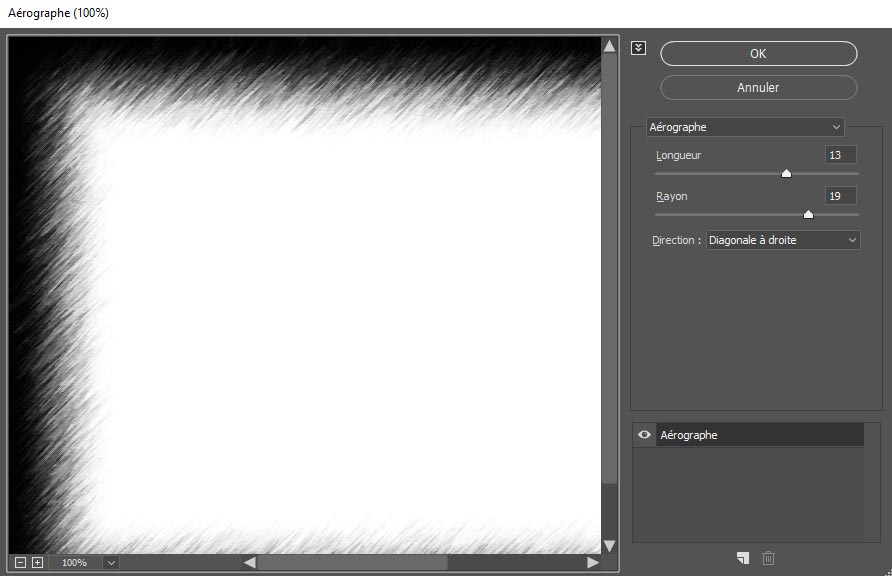Select the Aérographe effect layer entry
This screenshot has height=576, width=892.
coord(760,435)
